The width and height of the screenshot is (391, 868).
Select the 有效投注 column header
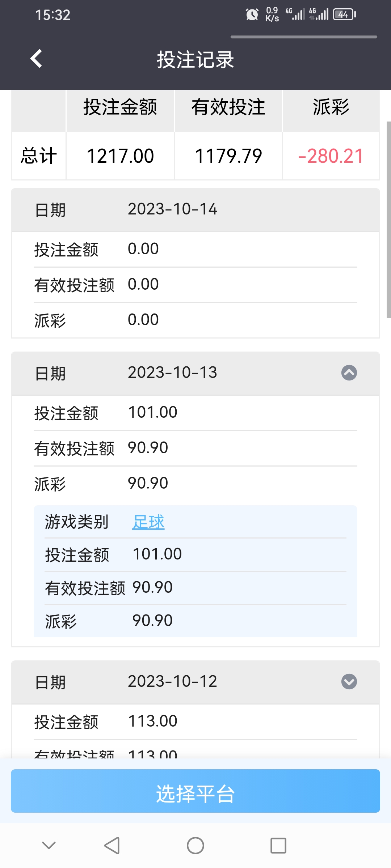[228, 107]
